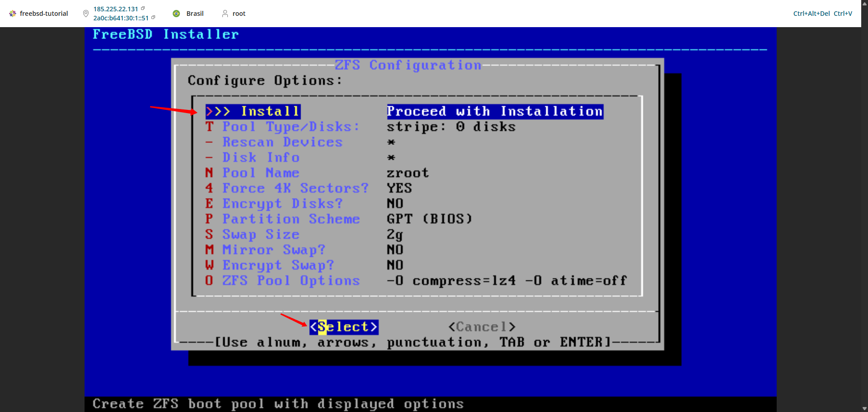The width and height of the screenshot is (868, 412).
Task: Send Ctrl+Alt+Del to the console
Action: click(811, 14)
